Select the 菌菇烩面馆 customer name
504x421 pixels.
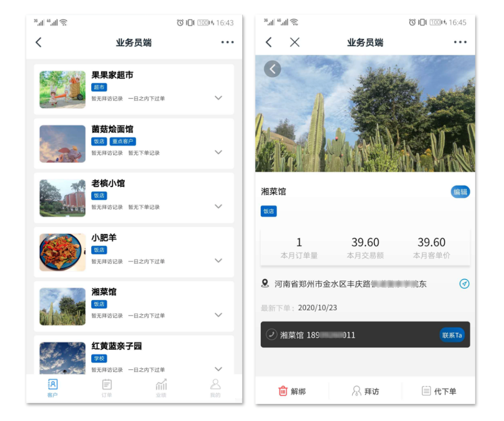[x=112, y=129]
